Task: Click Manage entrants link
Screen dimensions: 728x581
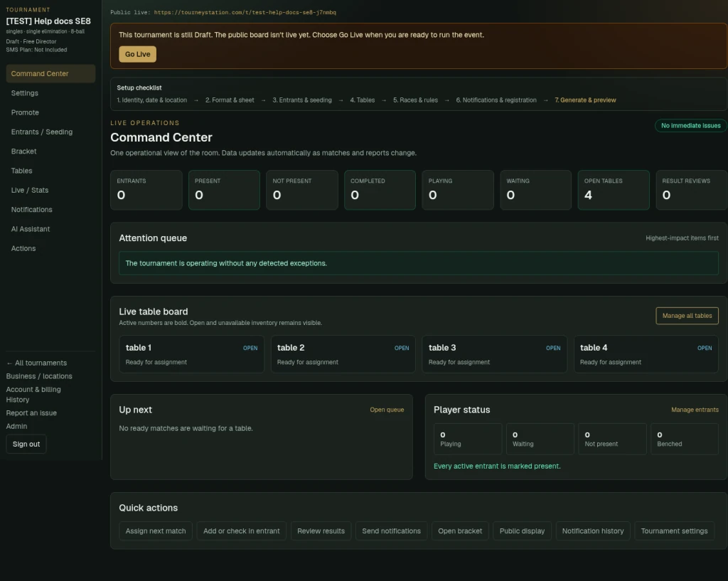Action: tap(695, 410)
